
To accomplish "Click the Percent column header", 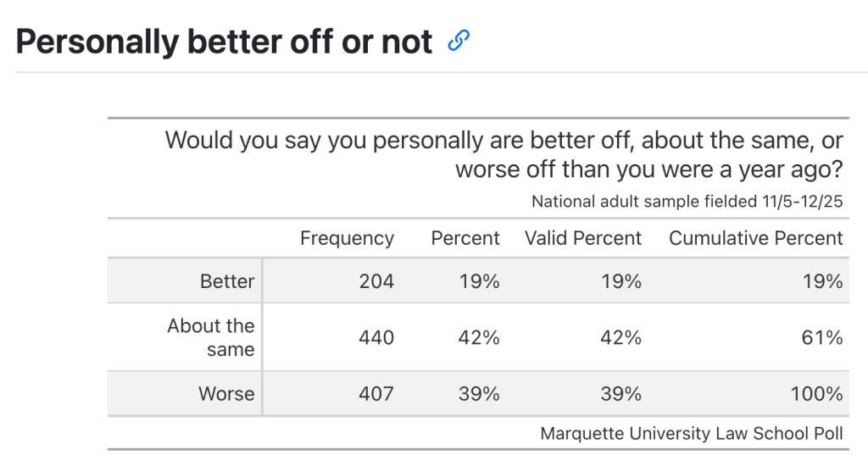I will point(465,238).
